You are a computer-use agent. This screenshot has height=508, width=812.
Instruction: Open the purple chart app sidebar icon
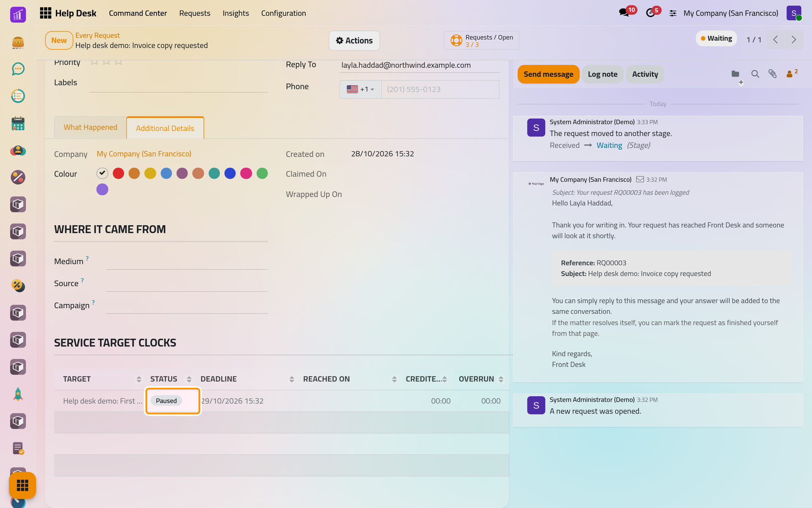[18, 15]
